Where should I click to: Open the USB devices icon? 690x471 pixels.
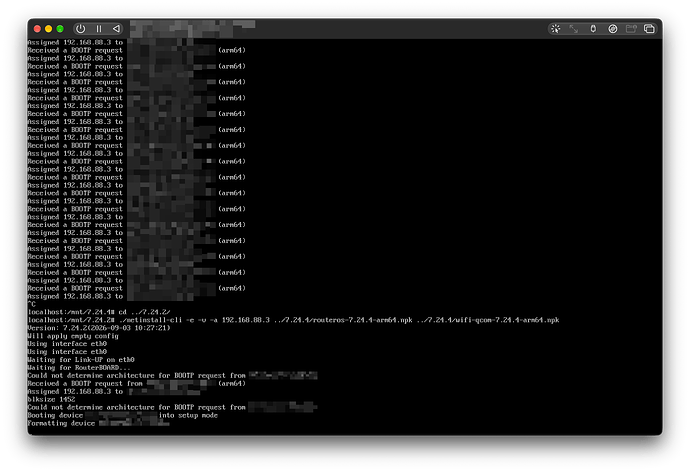point(593,29)
